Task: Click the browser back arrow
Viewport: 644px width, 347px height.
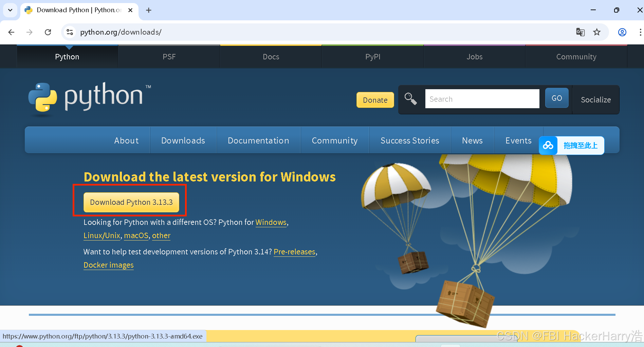Action: pyautogui.click(x=11, y=32)
